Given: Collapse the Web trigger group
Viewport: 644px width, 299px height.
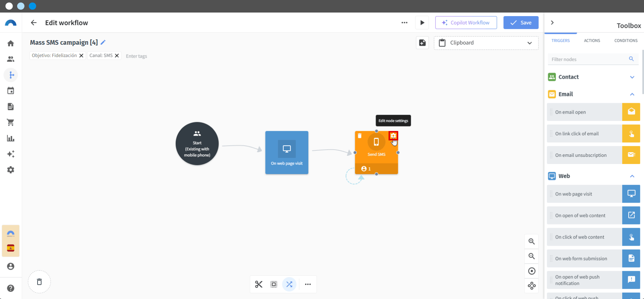Looking at the screenshot, I should click(632, 176).
